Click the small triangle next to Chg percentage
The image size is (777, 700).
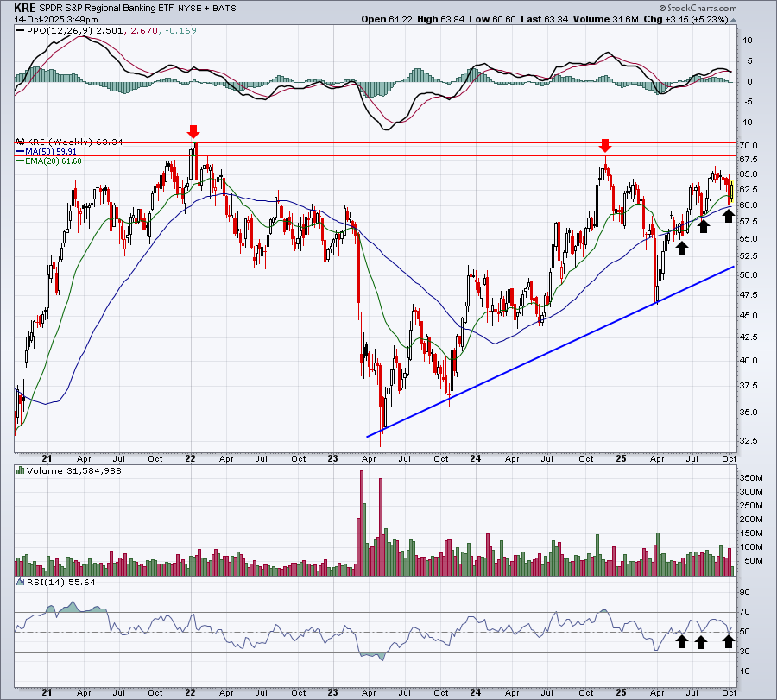733,20
